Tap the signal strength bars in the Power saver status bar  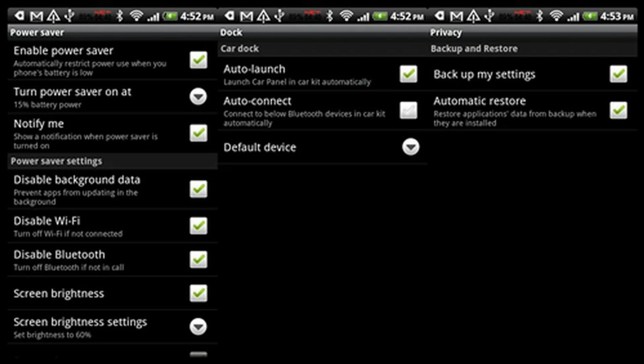[153, 16]
